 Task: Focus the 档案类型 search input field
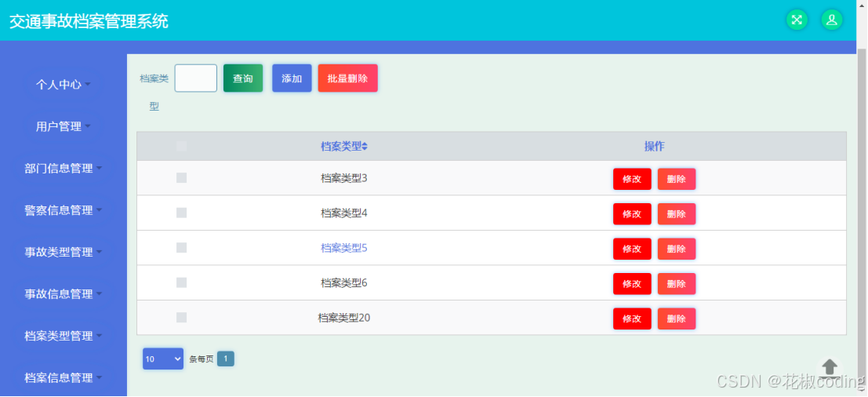pyautogui.click(x=196, y=78)
